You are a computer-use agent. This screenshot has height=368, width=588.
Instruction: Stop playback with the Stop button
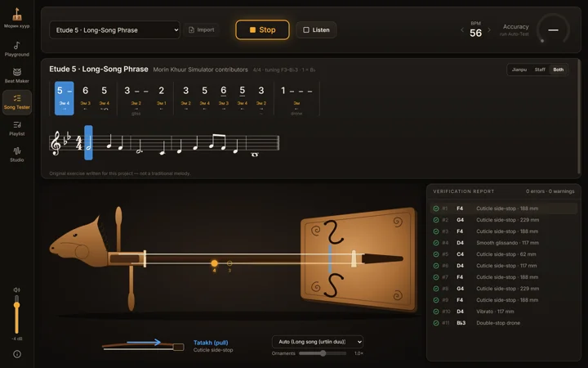(262, 30)
